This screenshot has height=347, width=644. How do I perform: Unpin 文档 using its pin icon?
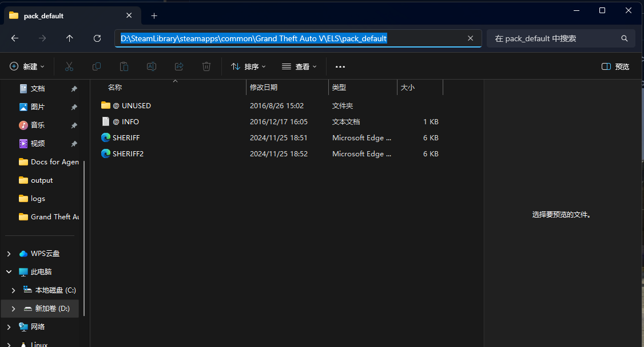(x=74, y=89)
